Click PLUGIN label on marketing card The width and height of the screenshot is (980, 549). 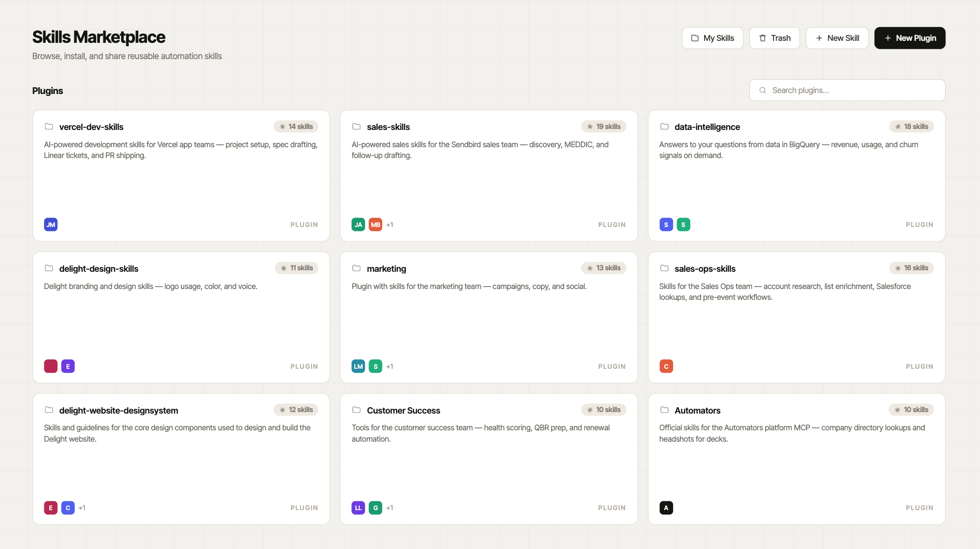612,366
